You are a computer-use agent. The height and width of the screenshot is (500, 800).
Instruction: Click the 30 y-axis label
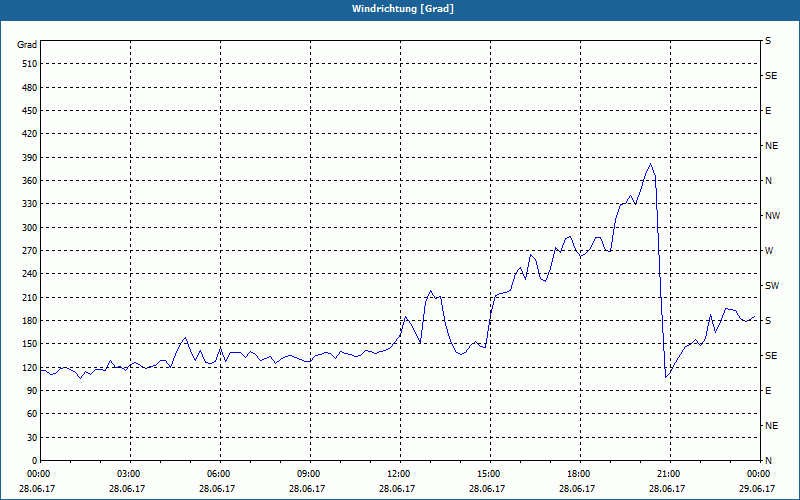(x=32, y=438)
